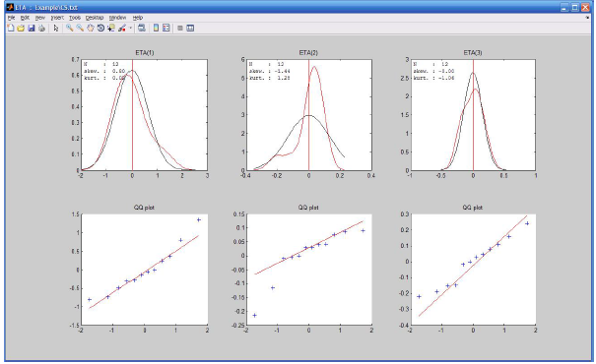Click the Link Plot toolbar icon
The width and height of the screenshot is (596, 364).
click(142, 28)
